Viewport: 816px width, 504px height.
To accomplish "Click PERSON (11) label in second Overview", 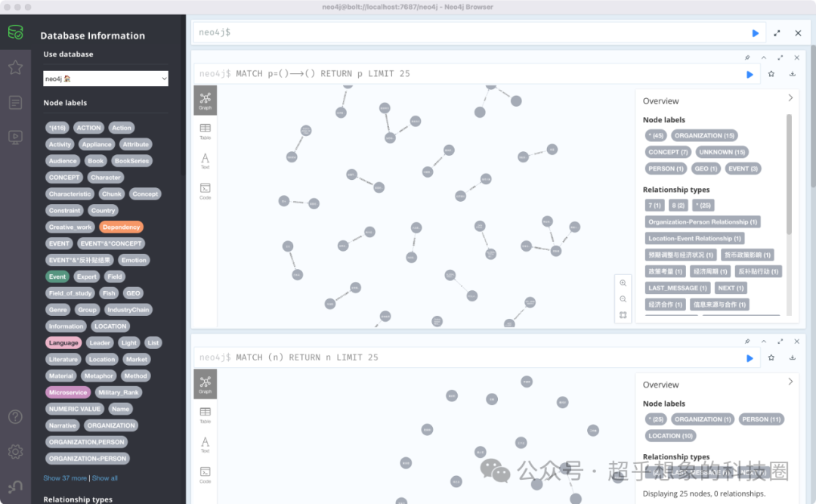I will pos(762,419).
